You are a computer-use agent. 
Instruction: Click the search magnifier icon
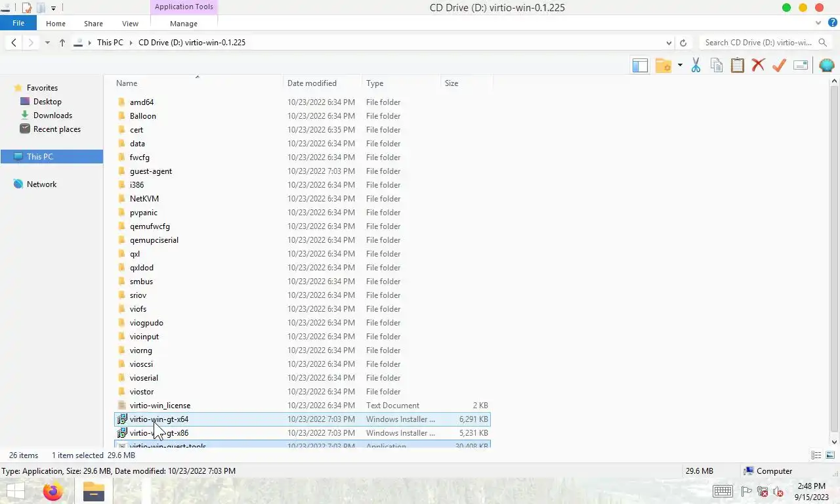coord(824,43)
